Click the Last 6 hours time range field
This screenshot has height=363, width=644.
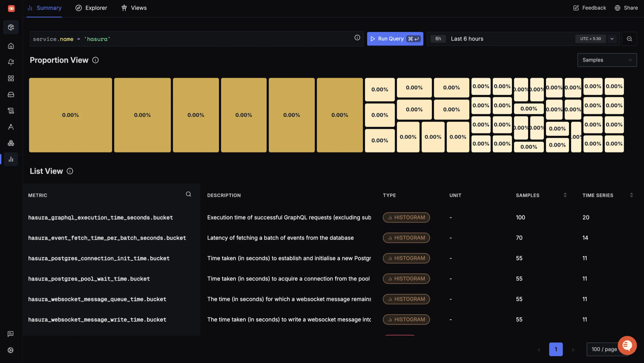(523, 39)
